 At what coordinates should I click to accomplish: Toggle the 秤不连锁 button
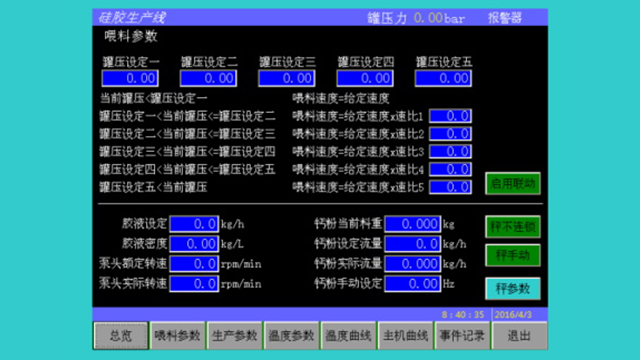click(x=513, y=227)
